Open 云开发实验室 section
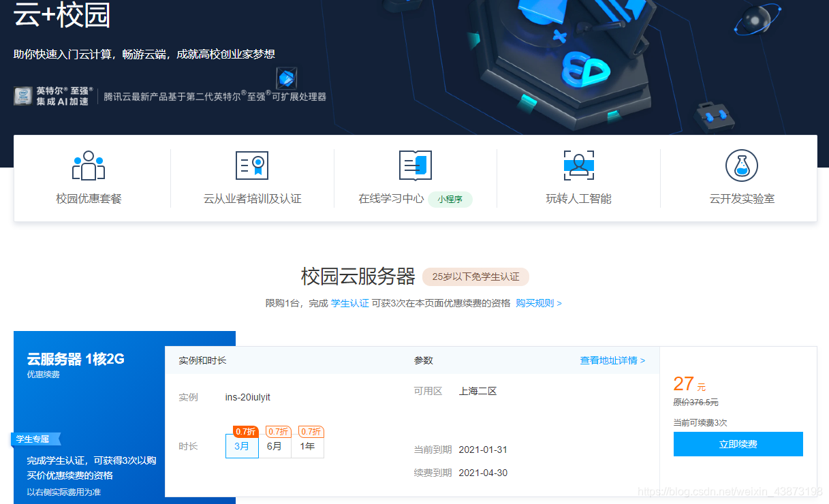Screen dimensions: 829x504 [x=742, y=199]
